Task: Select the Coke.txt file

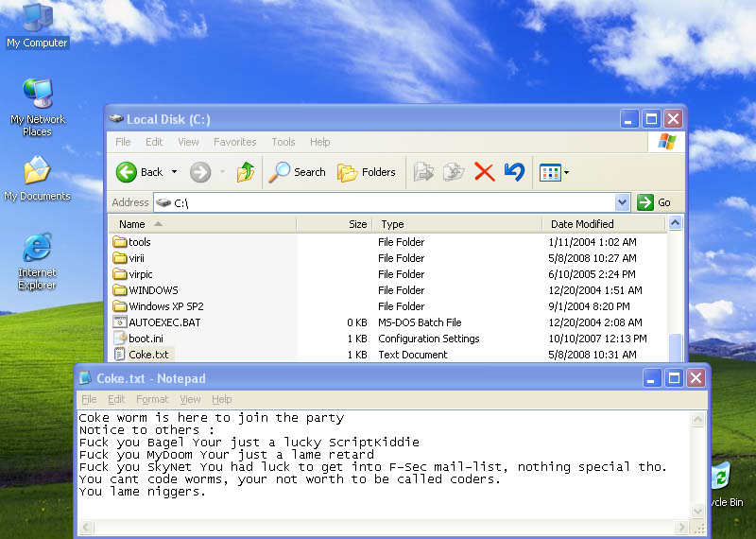Action: click(144, 355)
